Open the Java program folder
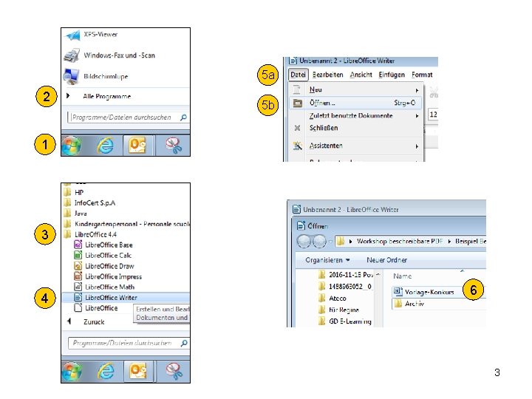Screen dimensions: 532x399 pyautogui.click(x=75, y=214)
